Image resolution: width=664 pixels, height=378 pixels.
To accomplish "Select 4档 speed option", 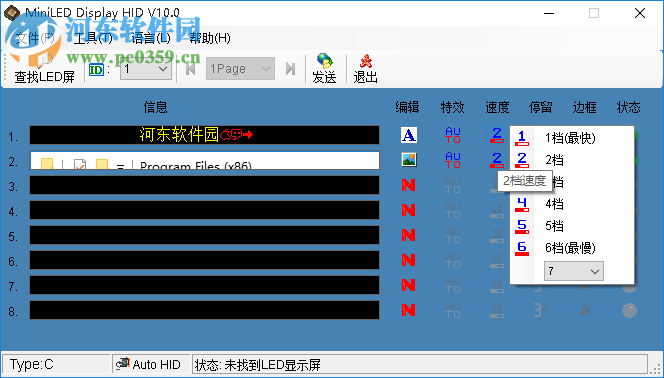I will coord(572,204).
